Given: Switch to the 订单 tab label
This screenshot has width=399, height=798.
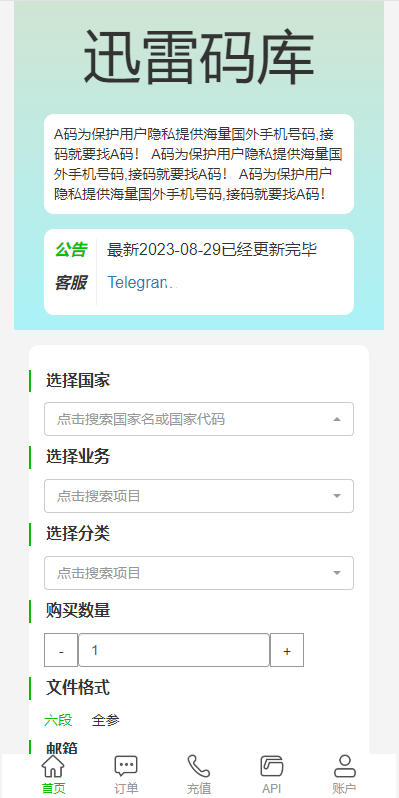Looking at the screenshot, I should [126, 788].
